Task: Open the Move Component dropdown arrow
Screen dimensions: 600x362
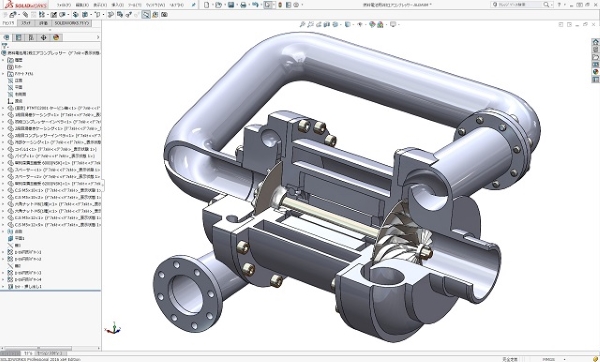Action: tap(68, 15)
